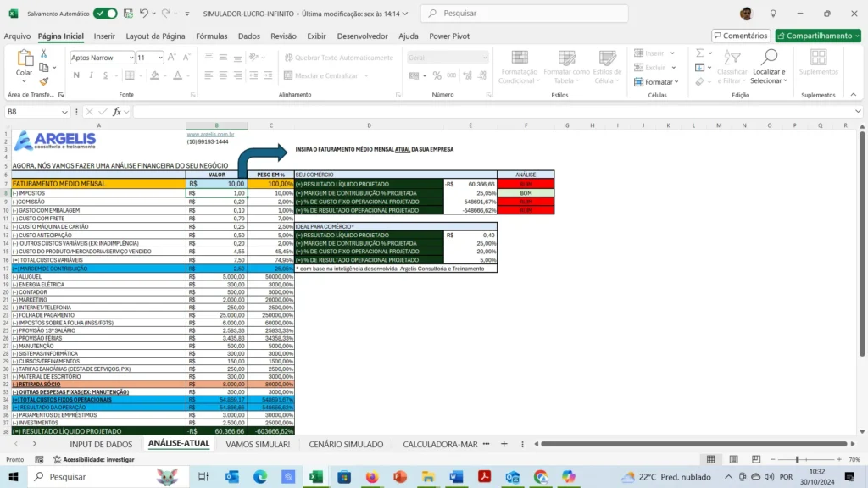Open Word from the taskbar
The height and width of the screenshot is (488, 868).
[456, 476]
